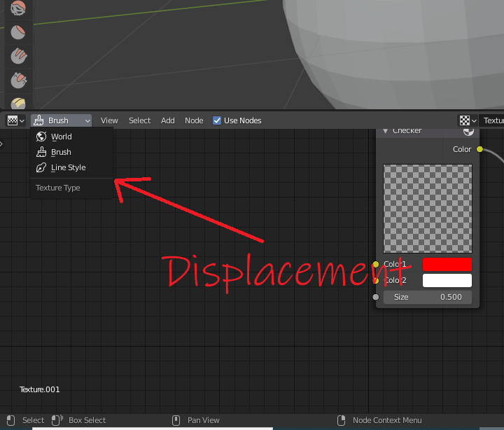Select the Scrape brush with two red grooves
Viewport: 504px width, 430px height.
[x=19, y=56]
